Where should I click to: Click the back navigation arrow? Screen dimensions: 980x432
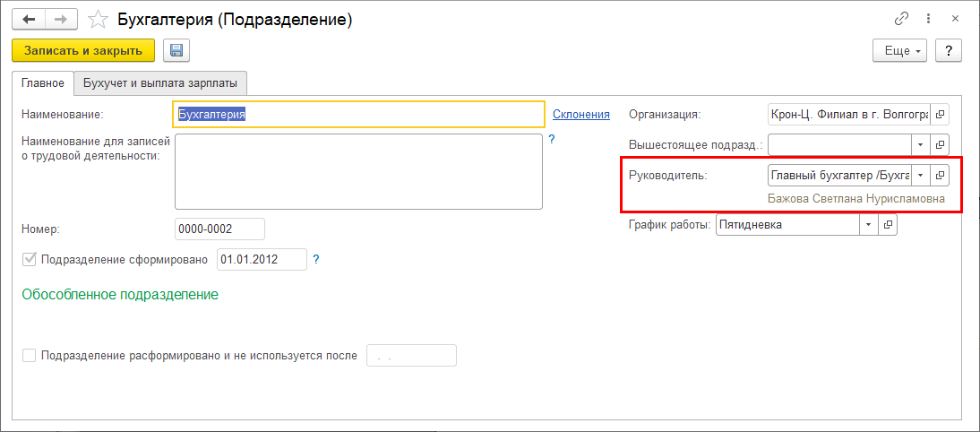[29, 19]
